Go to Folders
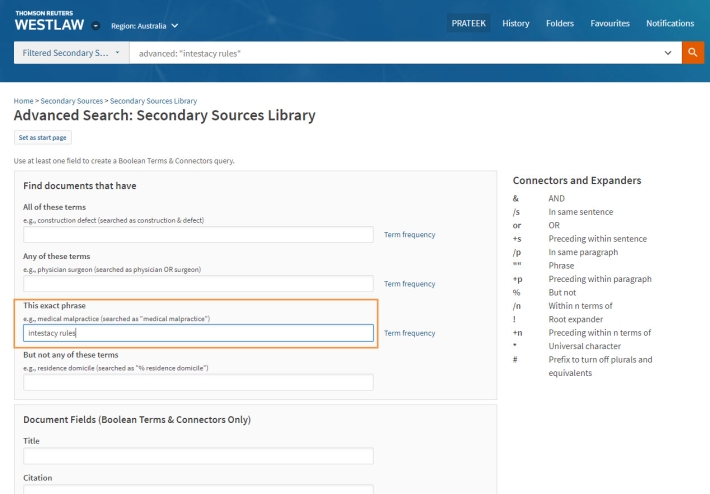Image resolution: width=710 pixels, height=494 pixels. pyautogui.click(x=560, y=23)
